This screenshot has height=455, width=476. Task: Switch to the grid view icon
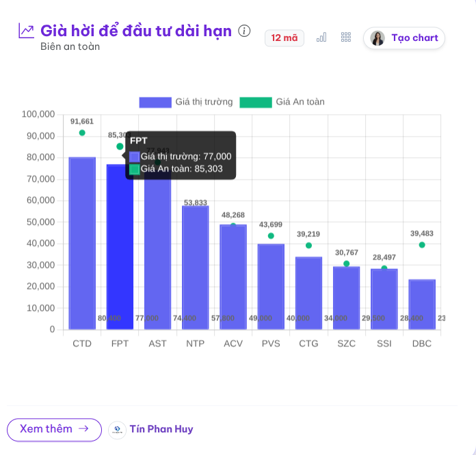pyautogui.click(x=346, y=38)
